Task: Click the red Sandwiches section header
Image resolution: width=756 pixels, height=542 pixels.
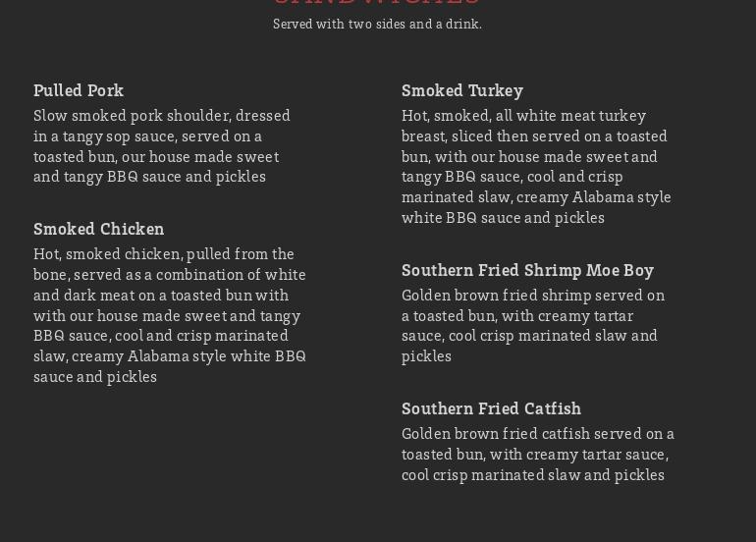Action: [x=377, y=3]
